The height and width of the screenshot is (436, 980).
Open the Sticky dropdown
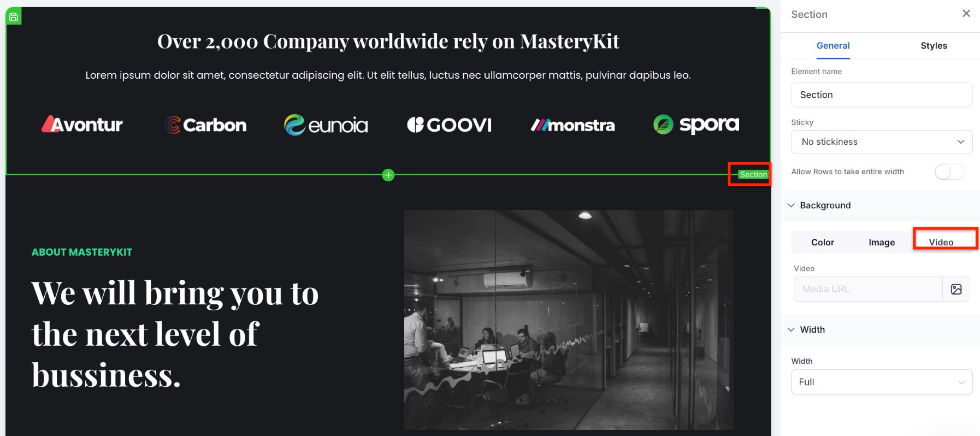[882, 142]
